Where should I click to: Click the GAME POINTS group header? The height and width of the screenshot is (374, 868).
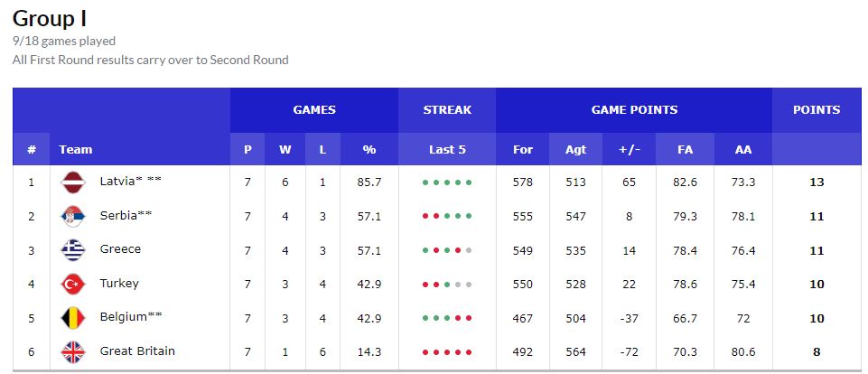click(634, 110)
